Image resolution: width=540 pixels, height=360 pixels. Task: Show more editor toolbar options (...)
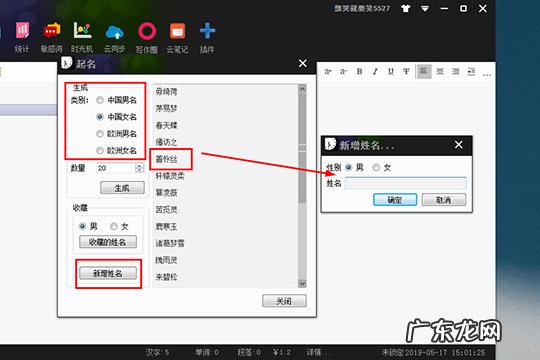pyautogui.click(x=487, y=74)
